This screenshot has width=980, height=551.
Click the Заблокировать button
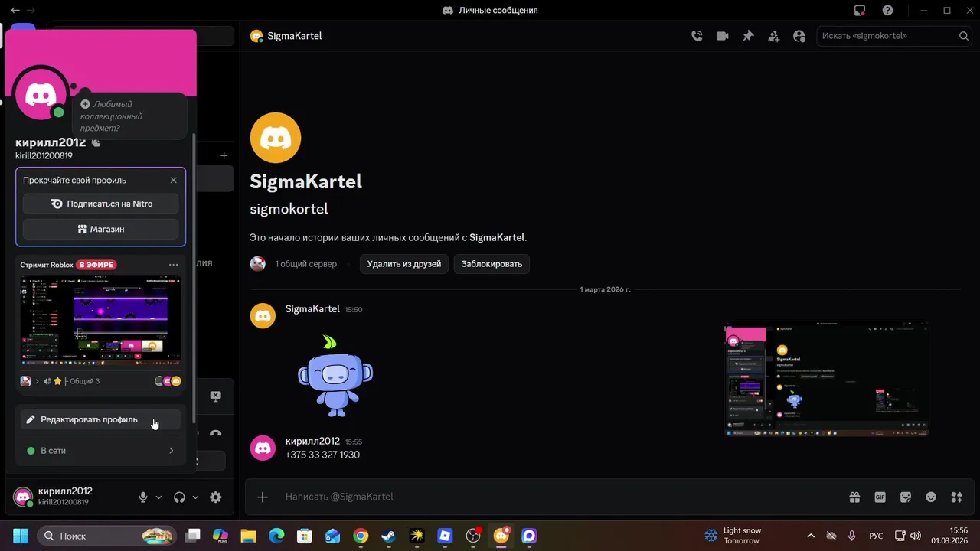(x=492, y=264)
